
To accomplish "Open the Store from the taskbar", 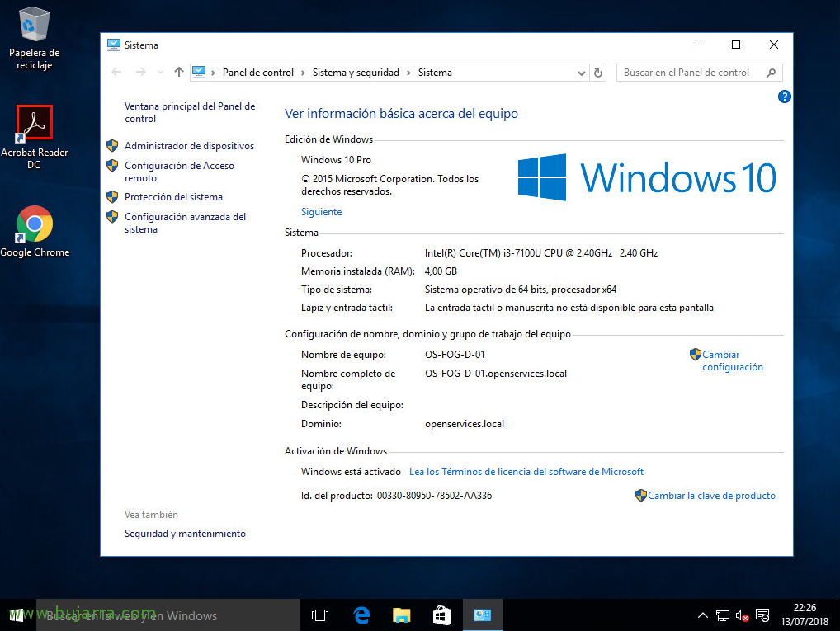I will coord(441,615).
